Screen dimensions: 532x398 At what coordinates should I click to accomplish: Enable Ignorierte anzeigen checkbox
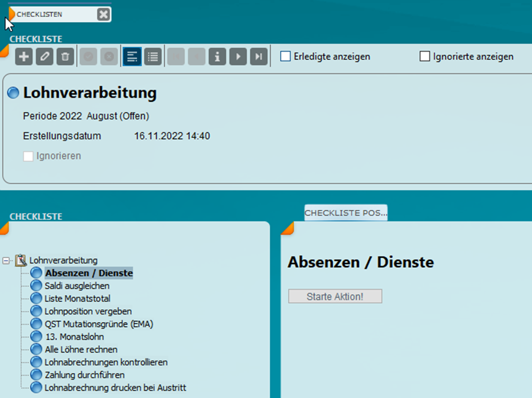pyautogui.click(x=424, y=57)
